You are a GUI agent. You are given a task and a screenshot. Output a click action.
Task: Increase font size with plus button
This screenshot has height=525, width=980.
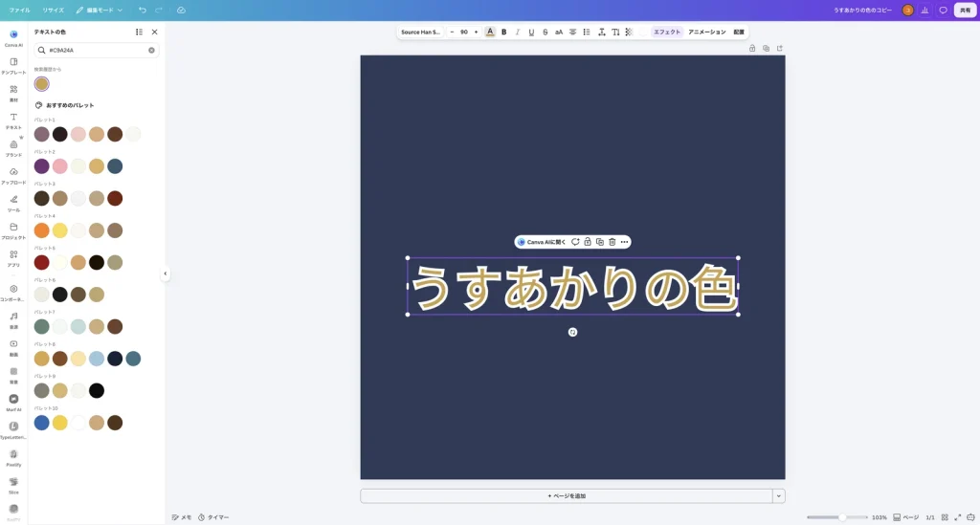pos(476,32)
